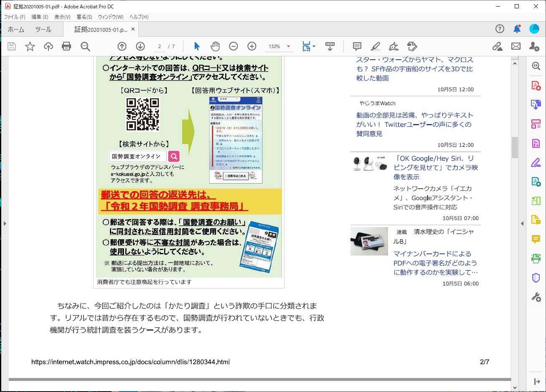Viewport: 546px width, 392px height.
Task: Open the search tool in right pane
Action: (x=536, y=66)
